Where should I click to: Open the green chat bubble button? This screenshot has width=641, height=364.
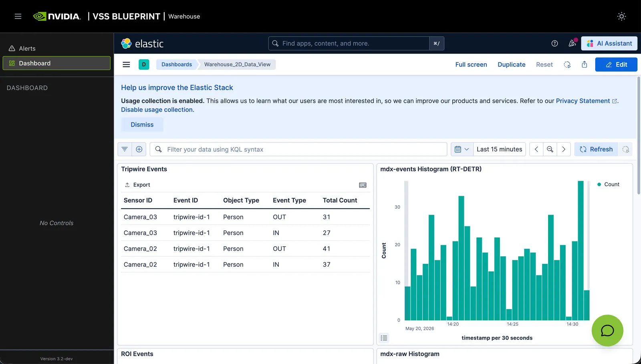[607, 330]
